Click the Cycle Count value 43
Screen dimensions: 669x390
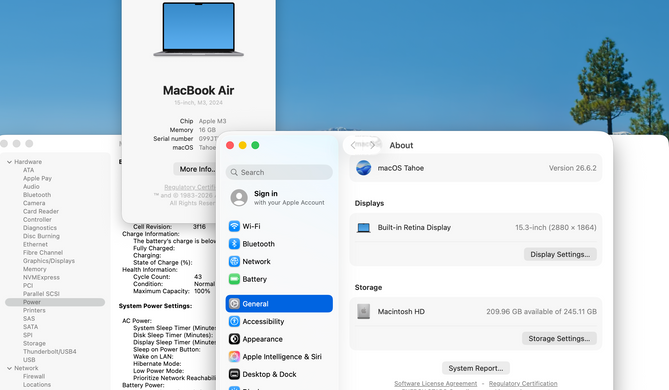point(198,276)
